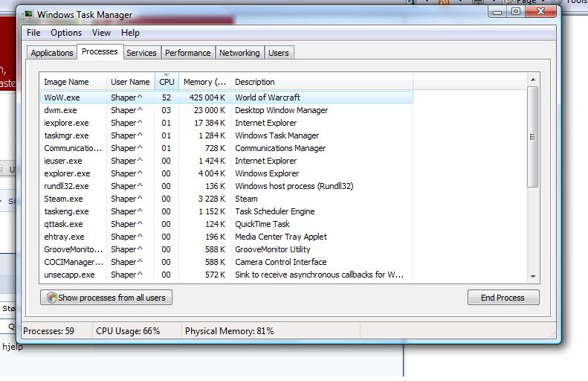588x381 pixels.
Task: Click the Media Center Tray Applet description
Action: [281, 237]
